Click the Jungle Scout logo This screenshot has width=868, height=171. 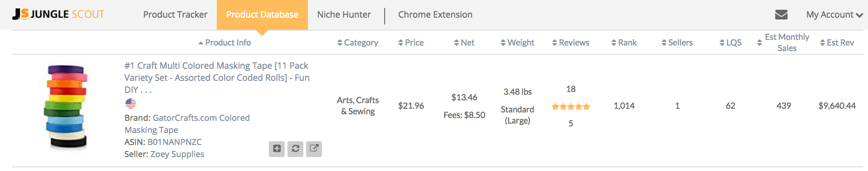tap(58, 14)
